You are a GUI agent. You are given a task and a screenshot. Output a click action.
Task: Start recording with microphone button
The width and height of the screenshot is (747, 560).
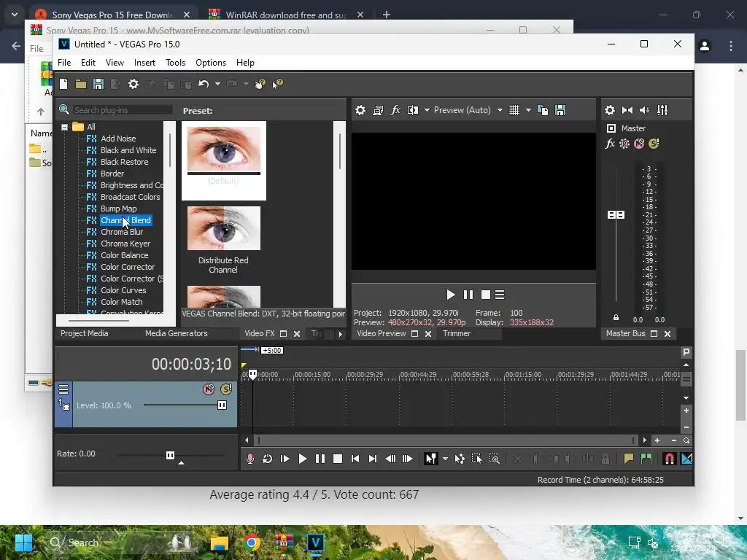click(x=250, y=459)
